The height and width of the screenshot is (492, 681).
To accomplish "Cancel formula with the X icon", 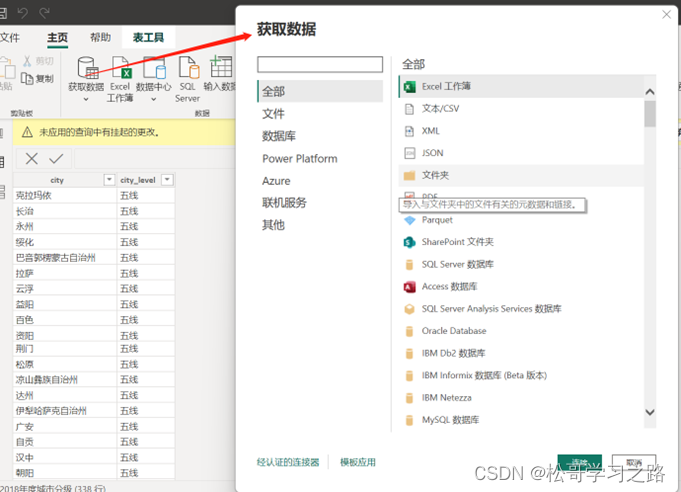I will pos(31,158).
